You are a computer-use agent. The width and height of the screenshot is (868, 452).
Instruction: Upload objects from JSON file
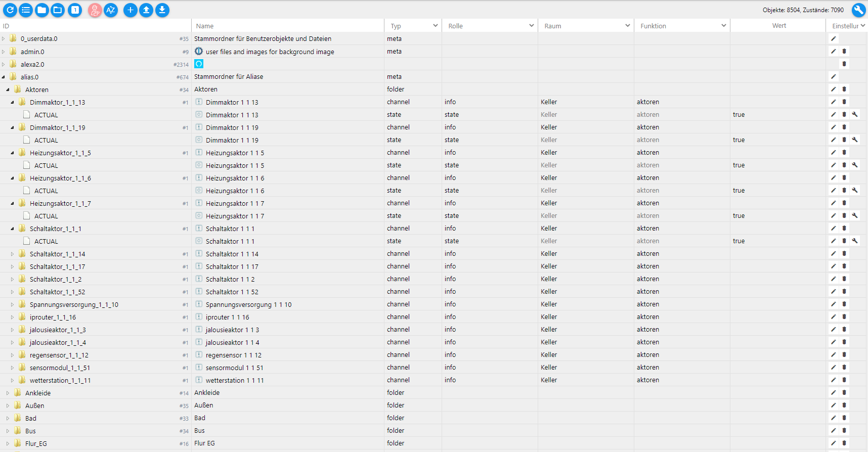point(146,10)
